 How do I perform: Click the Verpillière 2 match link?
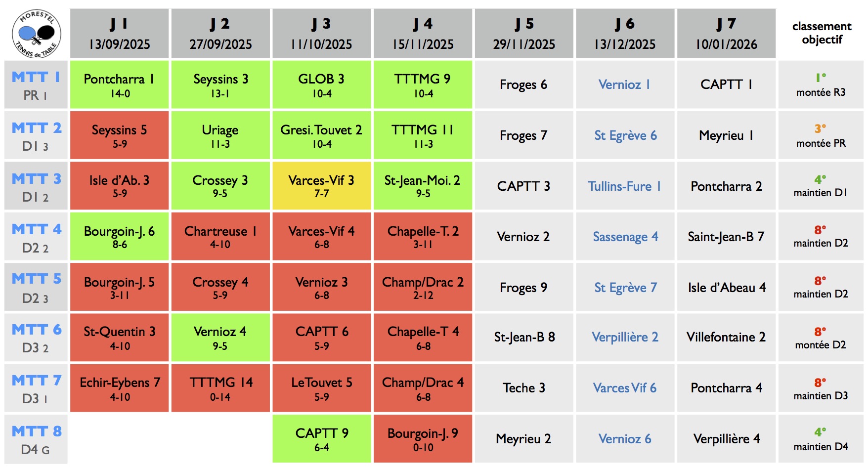(625, 337)
